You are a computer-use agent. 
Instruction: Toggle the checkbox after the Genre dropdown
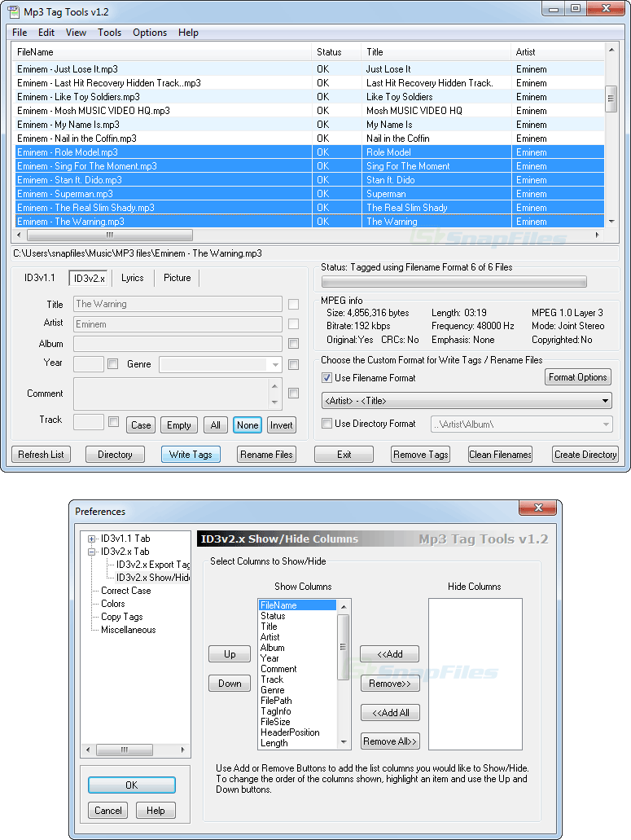293,365
